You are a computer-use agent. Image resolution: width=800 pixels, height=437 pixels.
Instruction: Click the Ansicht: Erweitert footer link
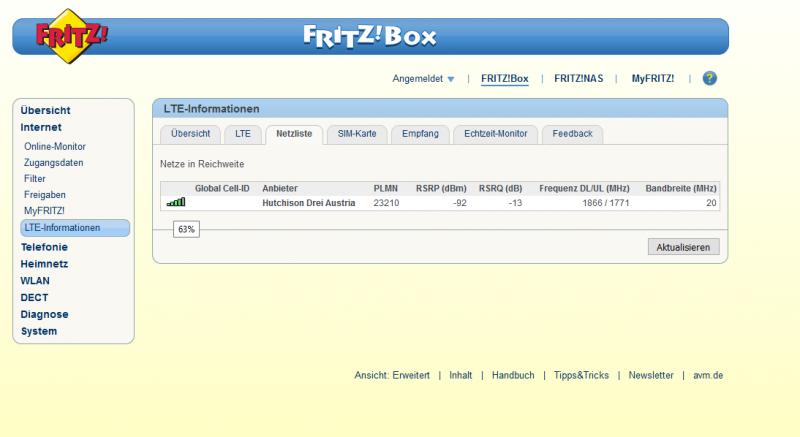(x=392, y=375)
